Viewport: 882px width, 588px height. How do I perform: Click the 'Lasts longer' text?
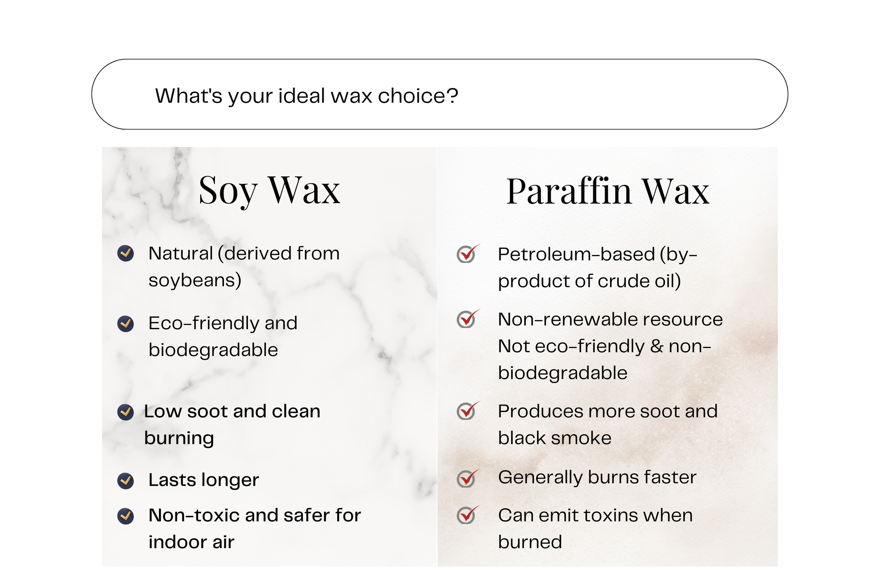(204, 480)
